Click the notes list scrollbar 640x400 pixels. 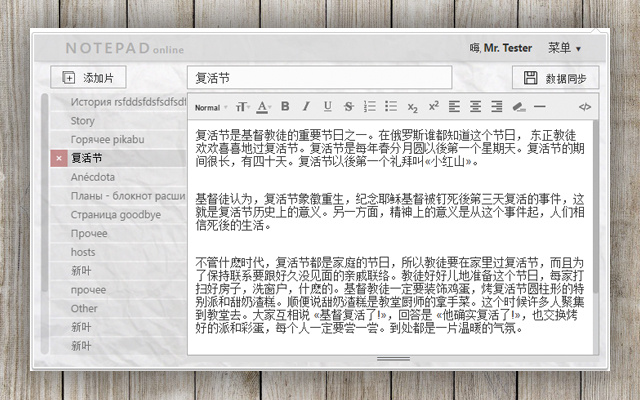(45, 192)
